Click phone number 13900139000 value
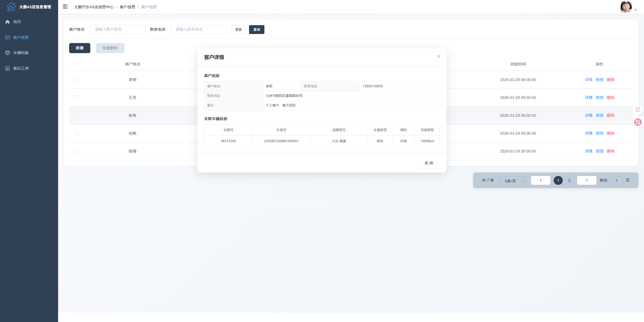The image size is (644, 322). 373,86
